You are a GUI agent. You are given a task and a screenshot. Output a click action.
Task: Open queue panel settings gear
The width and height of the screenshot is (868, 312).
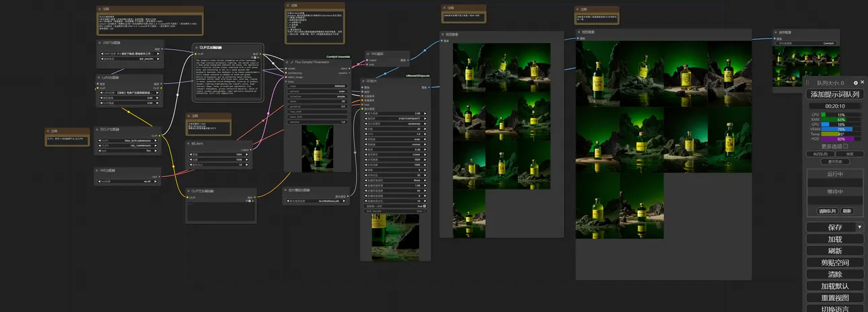(x=855, y=83)
